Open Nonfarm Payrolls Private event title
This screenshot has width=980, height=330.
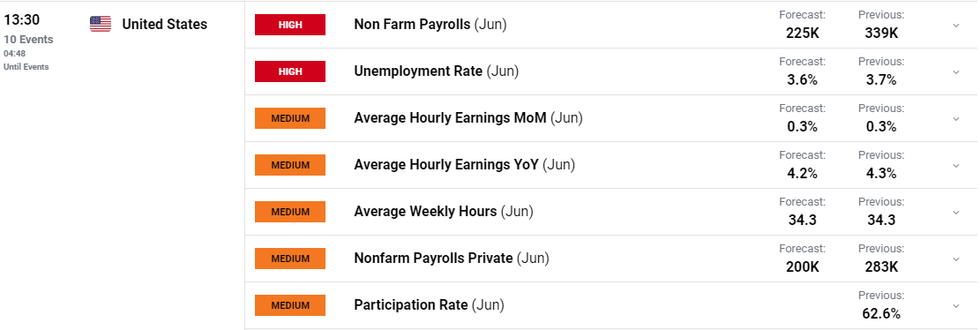452,259
